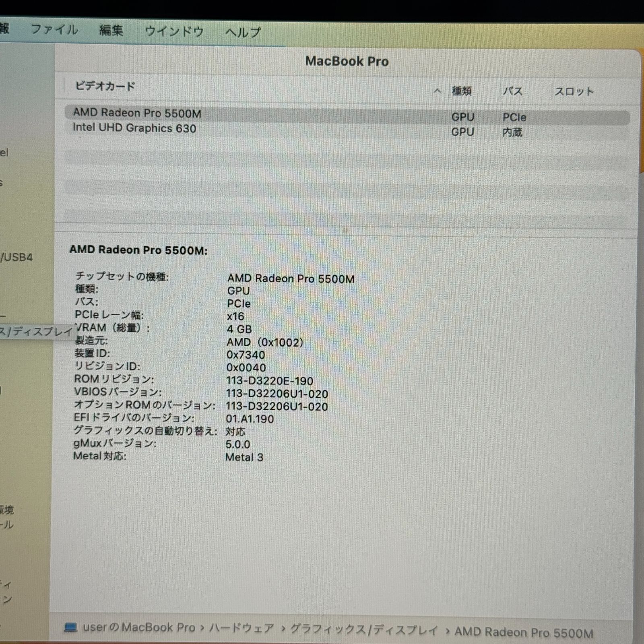Click ROM revision value 113-D3220E-190
The image size is (644, 644).
[270, 381]
